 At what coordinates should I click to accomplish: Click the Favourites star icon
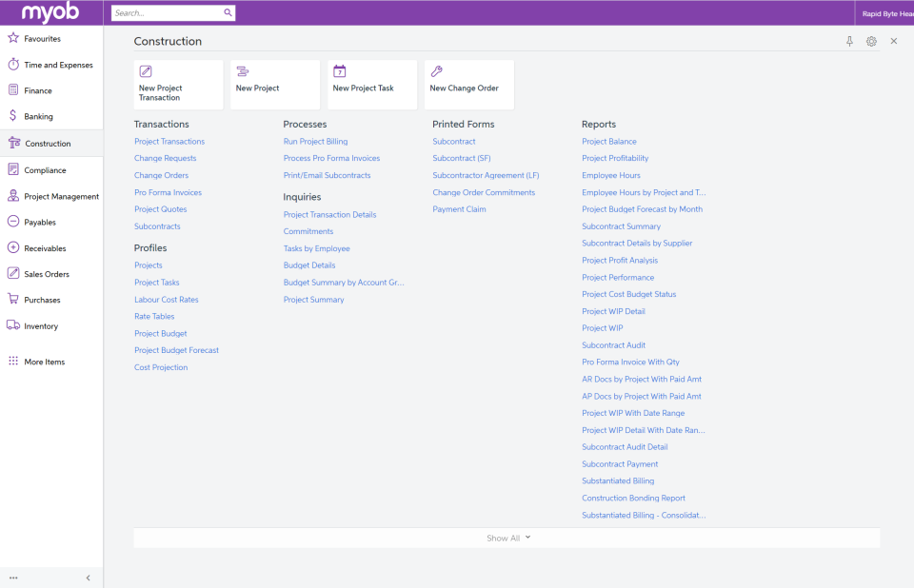point(13,38)
